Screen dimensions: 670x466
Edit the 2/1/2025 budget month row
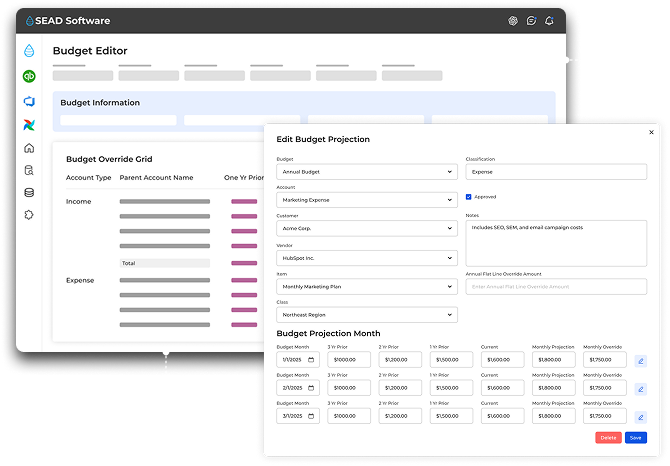tap(641, 389)
